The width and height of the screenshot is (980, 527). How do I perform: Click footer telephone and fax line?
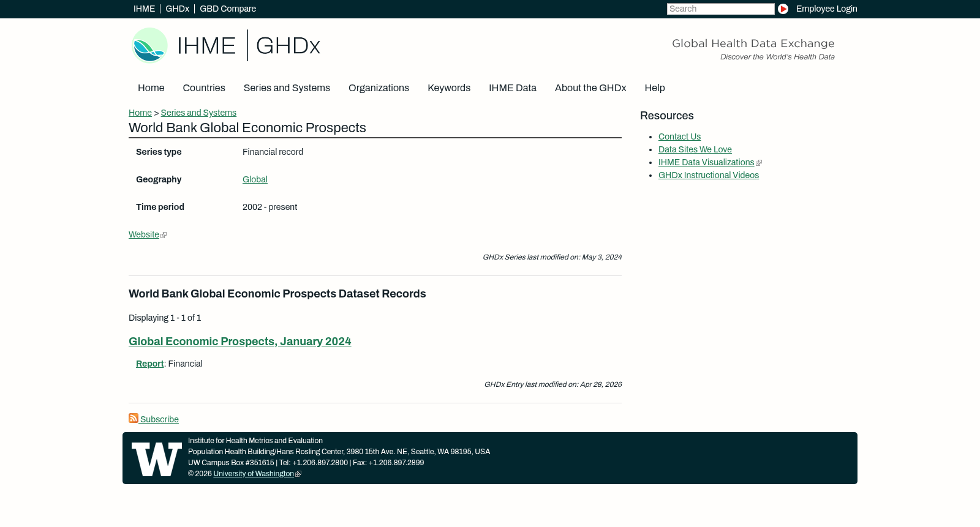(x=306, y=463)
